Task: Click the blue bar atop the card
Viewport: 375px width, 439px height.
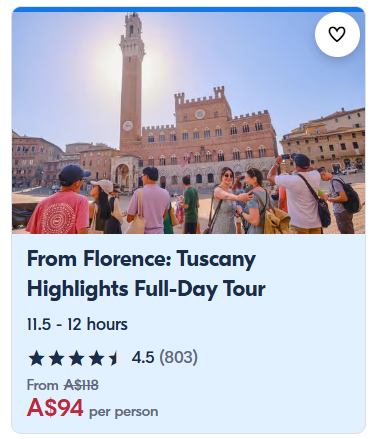Action: click(x=188, y=9)
